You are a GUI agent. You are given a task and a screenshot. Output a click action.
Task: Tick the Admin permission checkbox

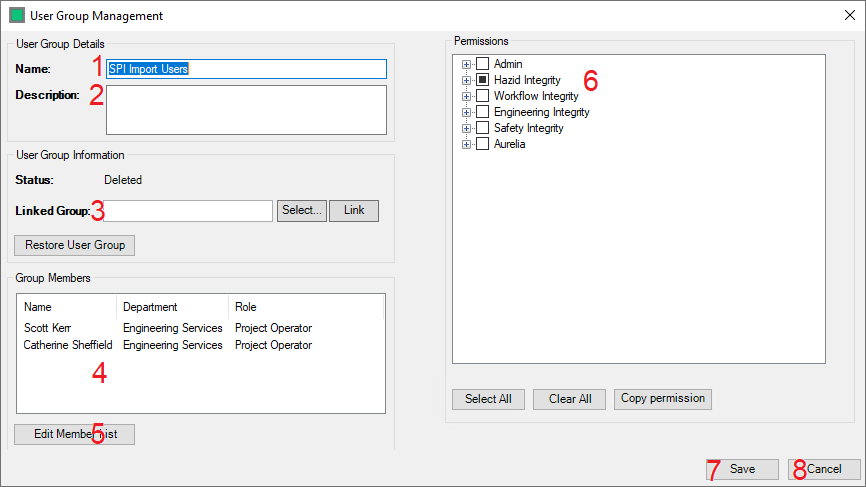482,64
